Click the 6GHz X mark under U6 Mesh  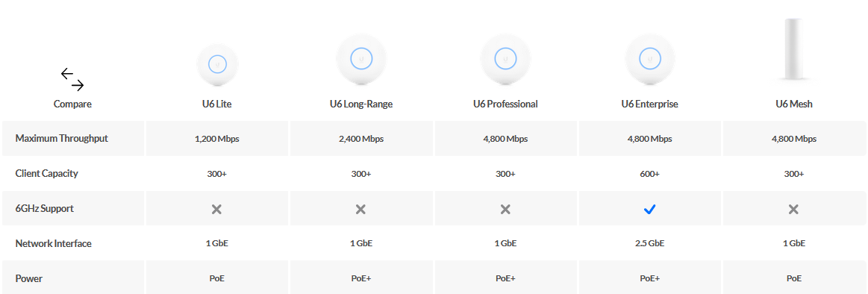(x=794, y=209)
